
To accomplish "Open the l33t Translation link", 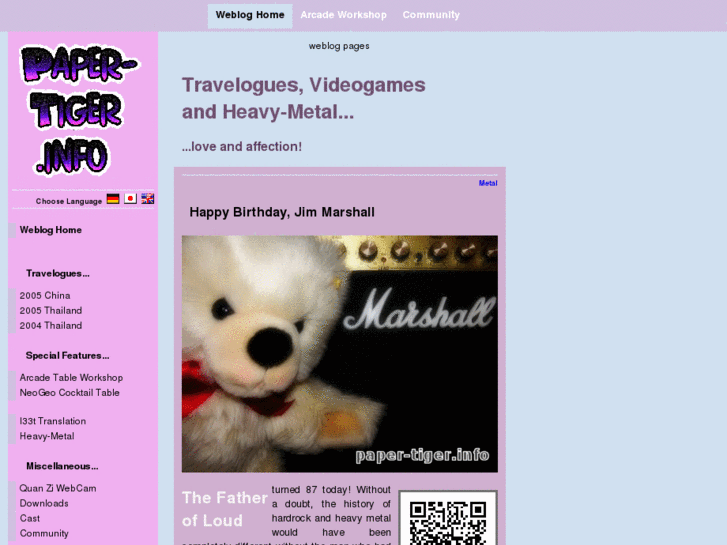I will click(x=52, y=421).
